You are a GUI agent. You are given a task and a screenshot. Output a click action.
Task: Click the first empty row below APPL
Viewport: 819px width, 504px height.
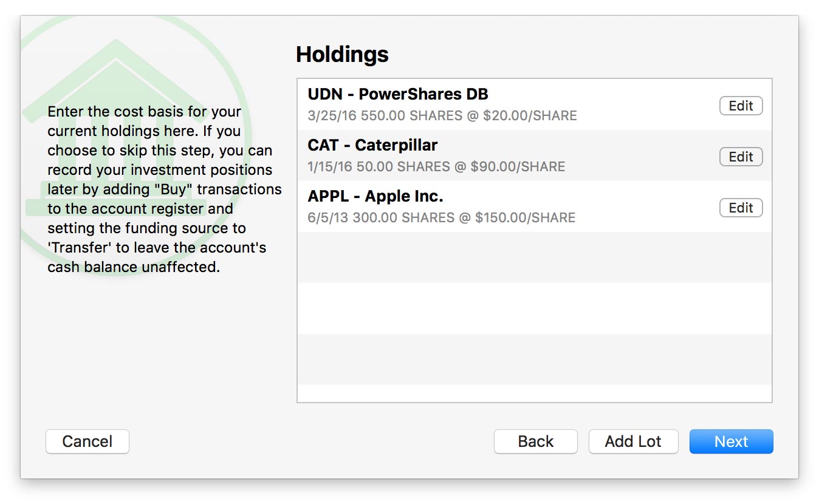[534, 257]
